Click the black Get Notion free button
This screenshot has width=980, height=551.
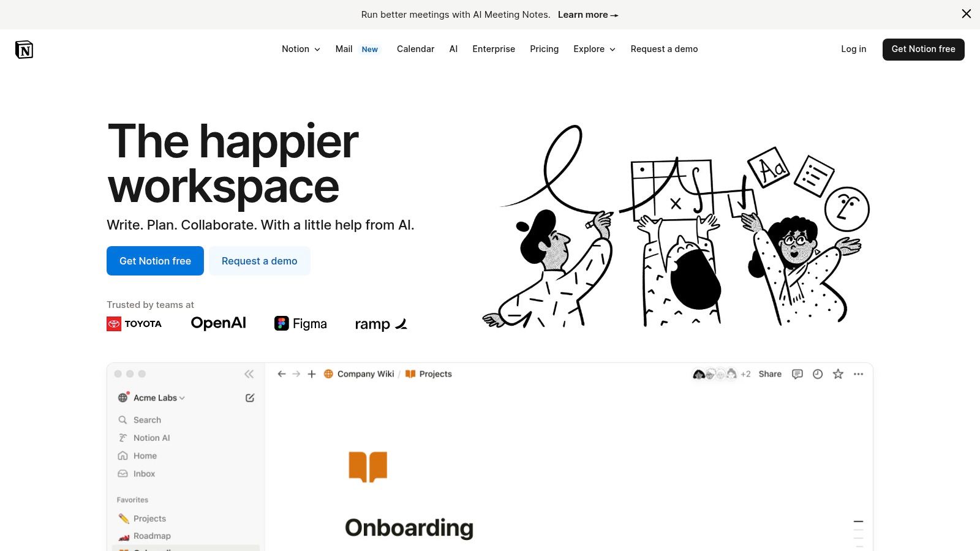(923, 50)
